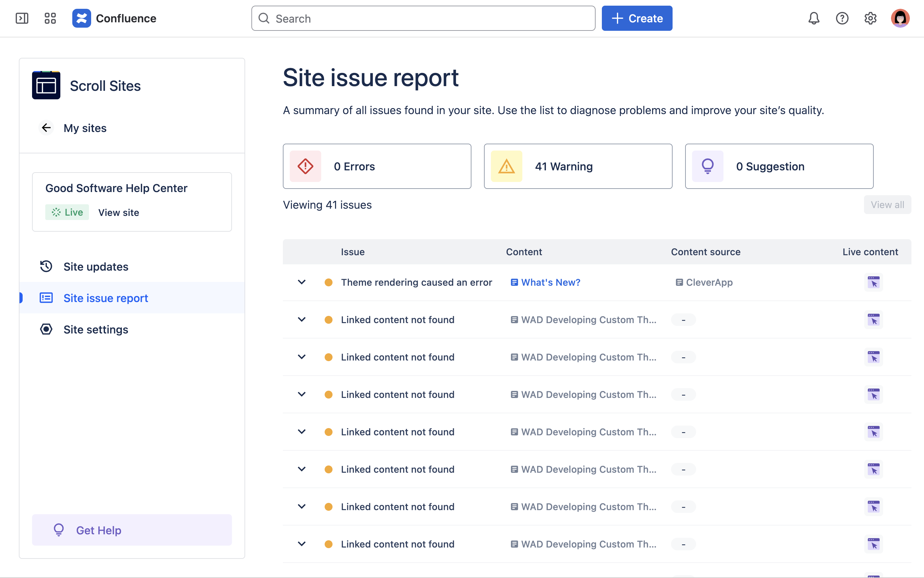Expand the Theme rendering error row
Screen dimensions: 924x578
(301, 282)
